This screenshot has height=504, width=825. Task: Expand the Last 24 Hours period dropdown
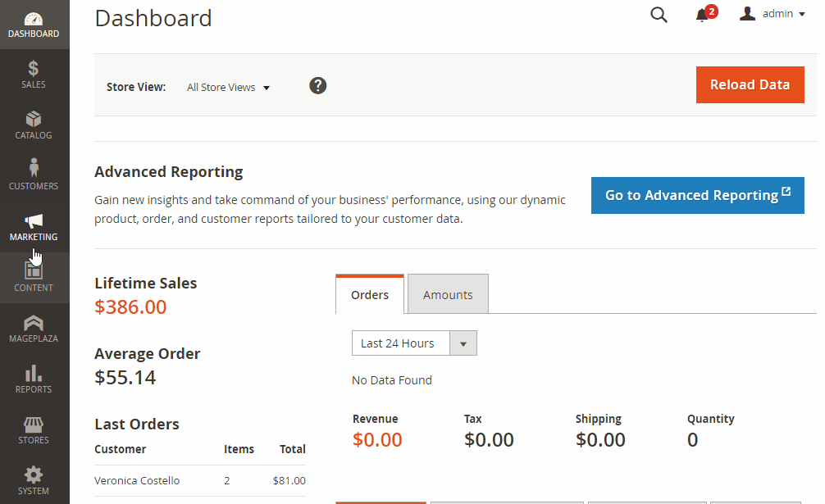pos(414,343)
